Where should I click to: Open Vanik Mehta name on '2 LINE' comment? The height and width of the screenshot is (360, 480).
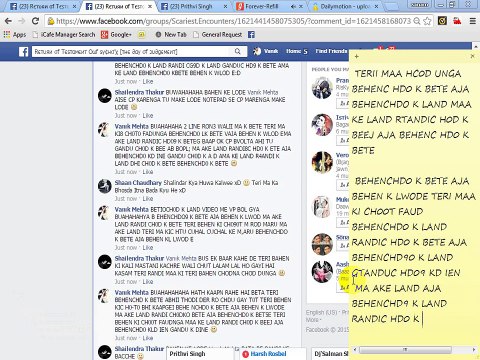tap(131, 126)
